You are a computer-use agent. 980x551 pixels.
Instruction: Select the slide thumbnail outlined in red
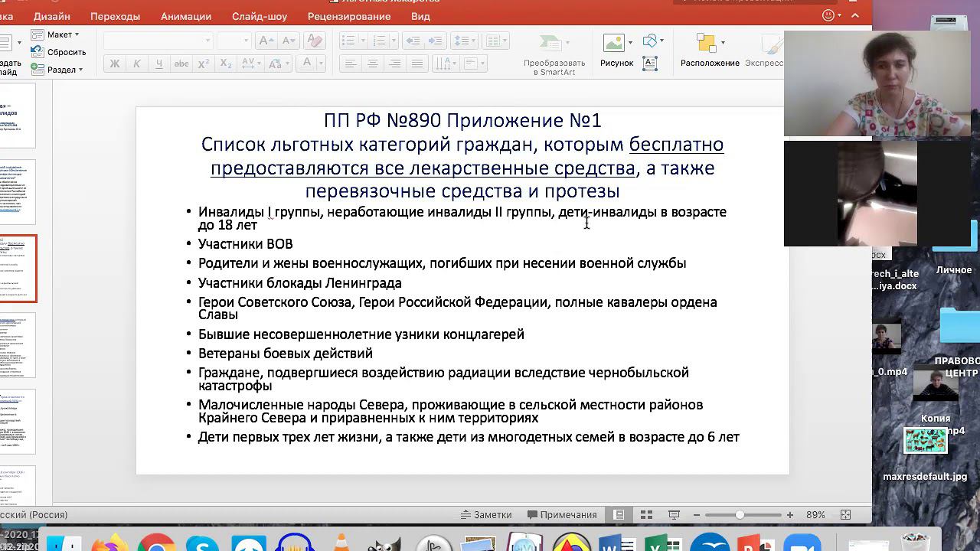[18, 269]
